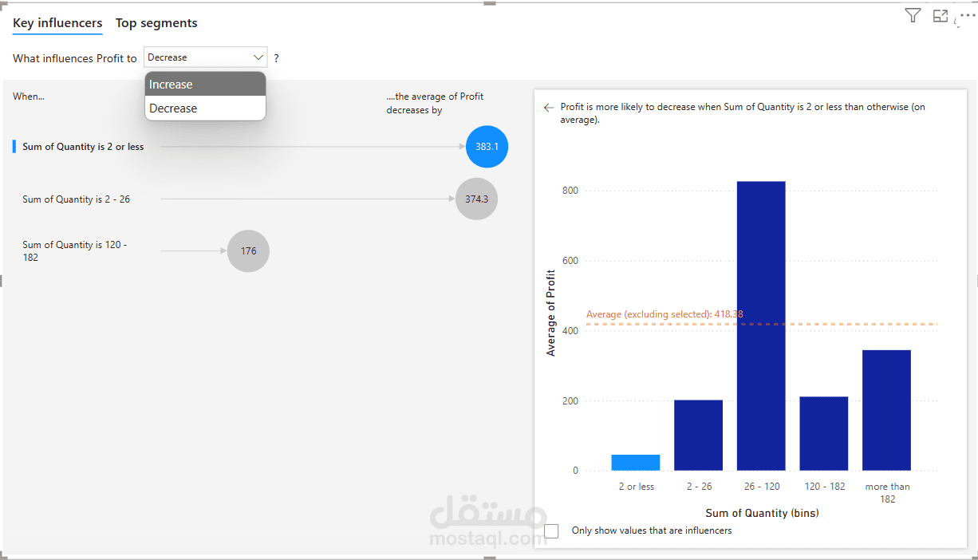Click the 800 y-axis value
The height and width of the screenshot is (560, 978).
(x=570, y=191)
